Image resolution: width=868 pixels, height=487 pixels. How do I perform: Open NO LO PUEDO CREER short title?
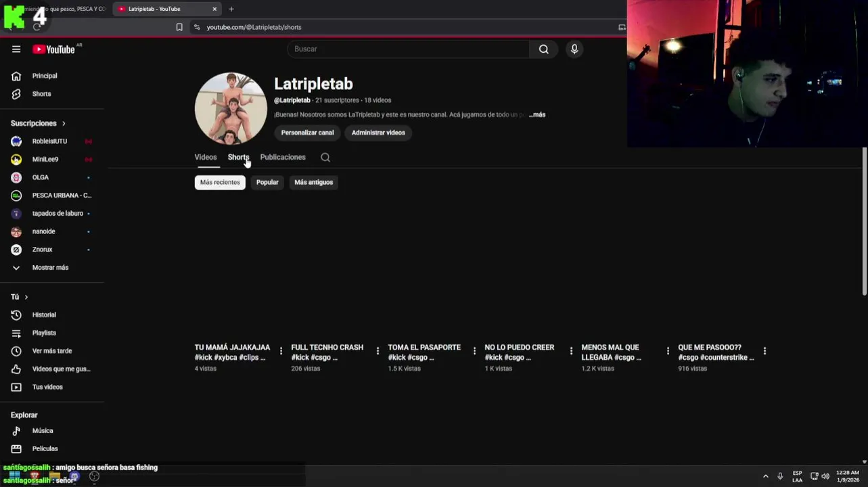coord(519,352)
